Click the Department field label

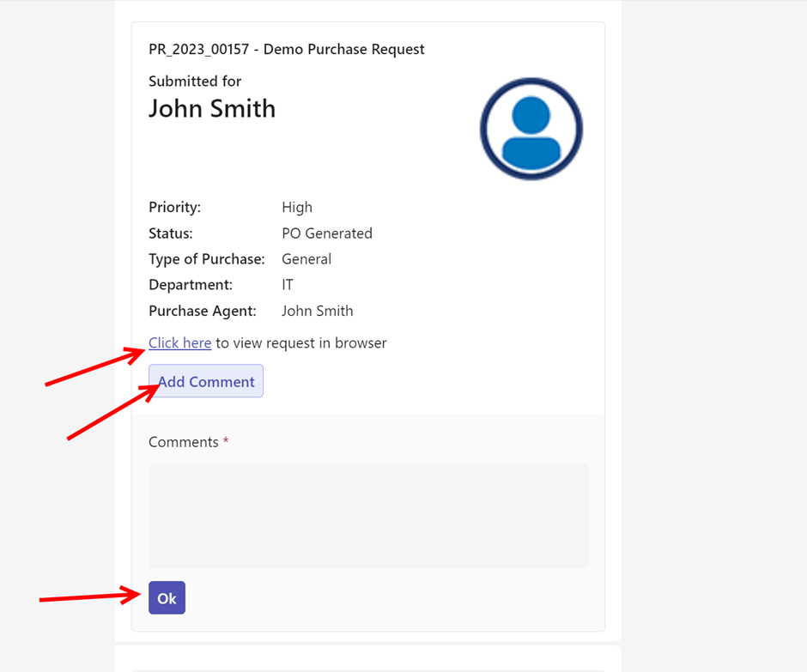tap(191, 285)
